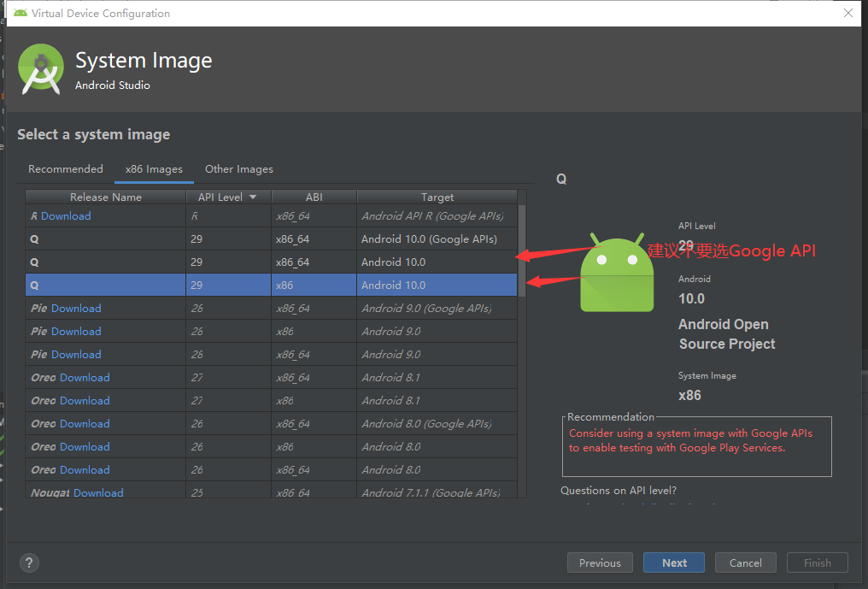
Task: Download Pie Android 9.0 Google APIs image
Action: (76, 308)
